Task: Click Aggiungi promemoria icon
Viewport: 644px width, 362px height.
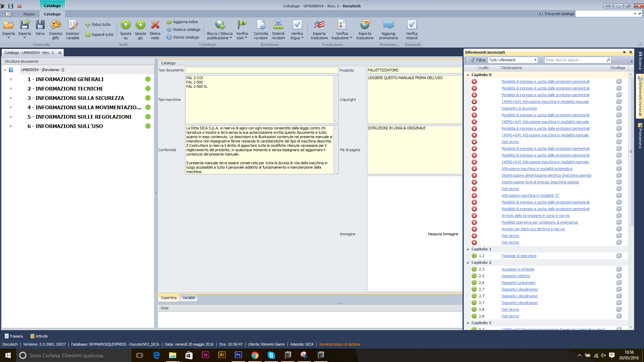Action: point(388,25)
